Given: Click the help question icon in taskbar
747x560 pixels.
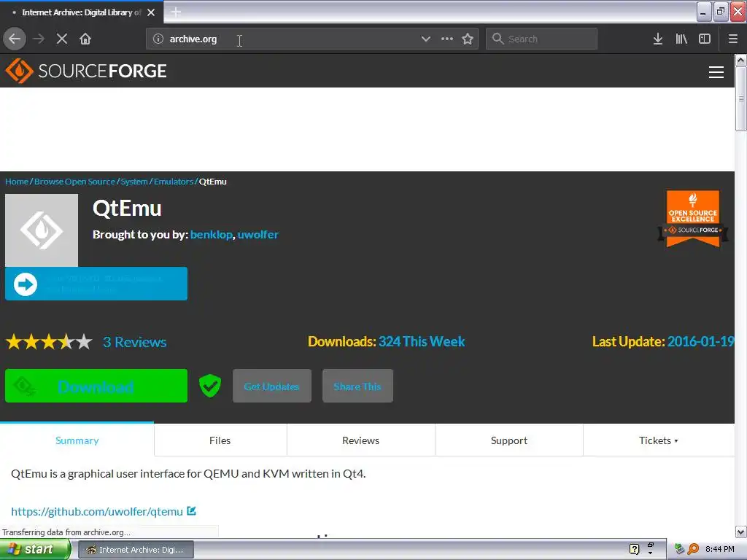Looking at the screenshot, I should (x=634, y=550).
